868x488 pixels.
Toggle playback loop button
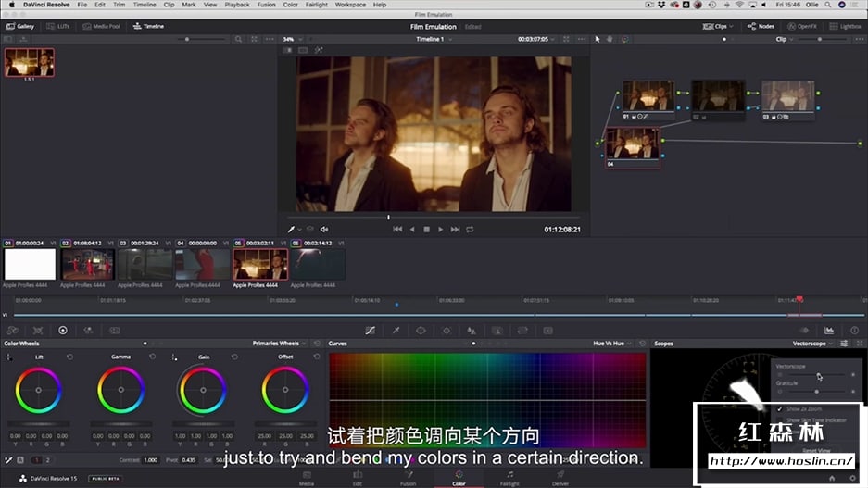[470, 229]
